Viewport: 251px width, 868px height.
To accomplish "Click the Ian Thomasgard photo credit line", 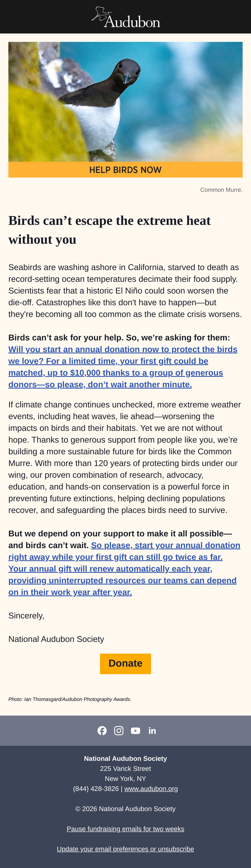I will click(70, 699).
